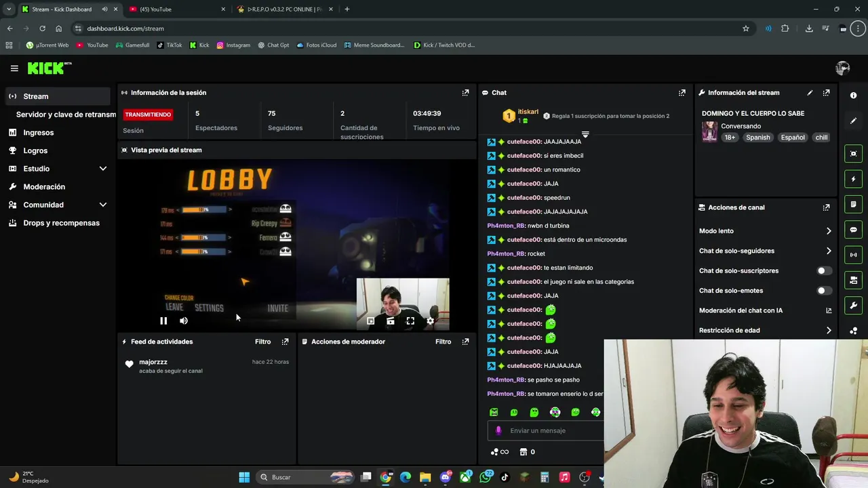Open the Chat Gpt bookmark
The image size is (868, 488).
tap(273, 45)
